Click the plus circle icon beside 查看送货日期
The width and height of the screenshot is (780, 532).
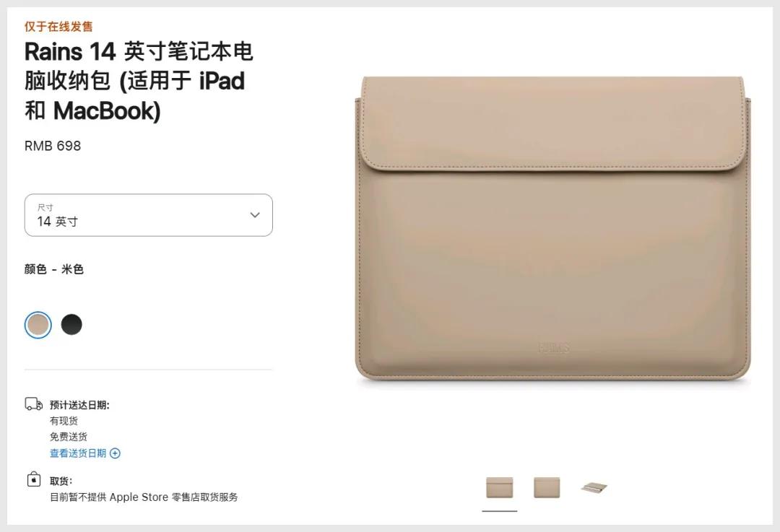point(115,453)
